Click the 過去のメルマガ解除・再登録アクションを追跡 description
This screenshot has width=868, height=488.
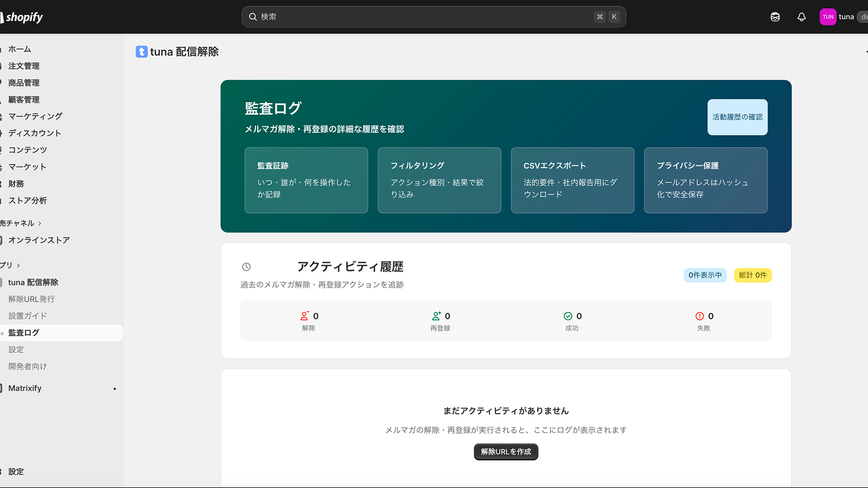[x=322, y=285]
